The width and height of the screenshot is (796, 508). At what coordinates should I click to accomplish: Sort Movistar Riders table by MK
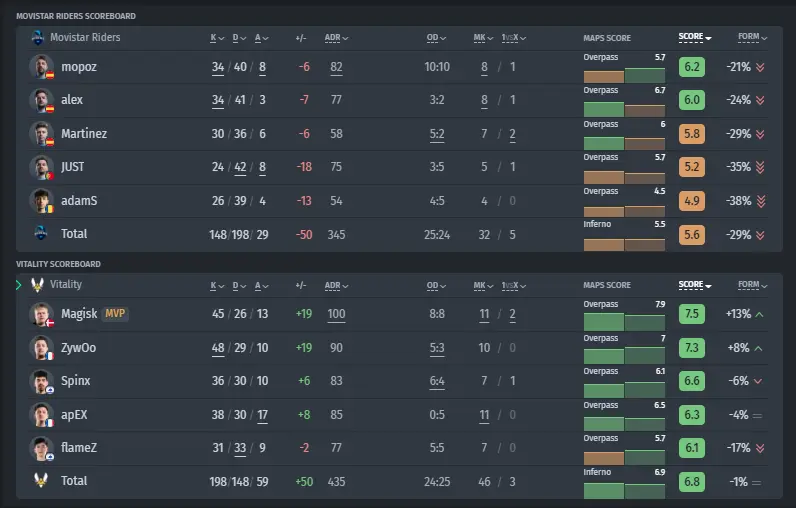[483, 38]
